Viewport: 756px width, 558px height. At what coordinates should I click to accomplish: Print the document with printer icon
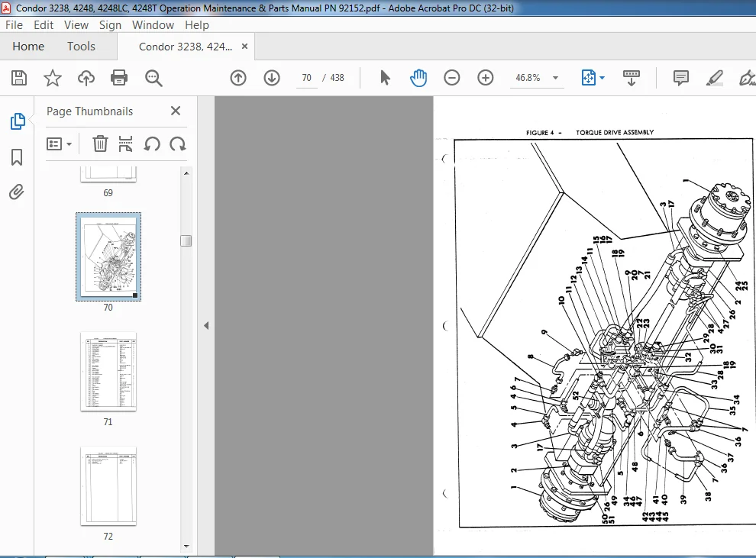tap(119, 78)
